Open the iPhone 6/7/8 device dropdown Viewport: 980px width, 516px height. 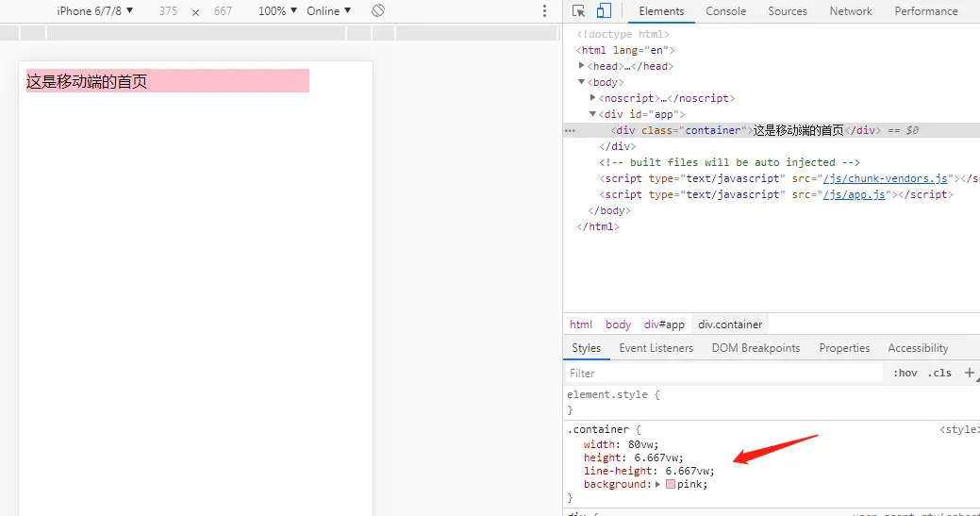(95, 10)
